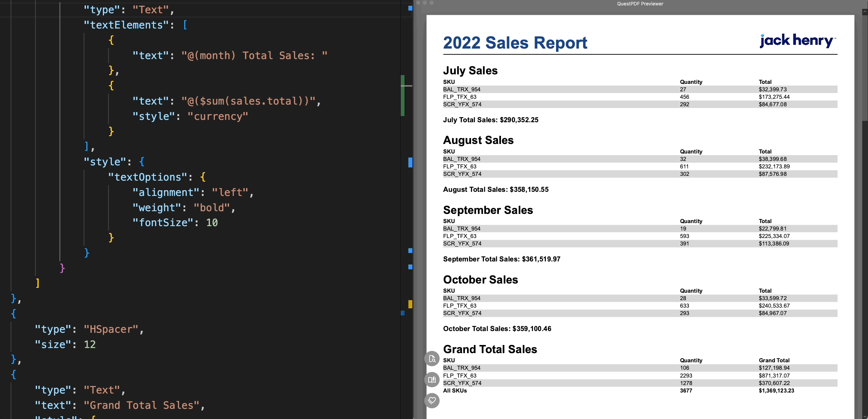The height and width of the screenshot is (419, 868).
Task: Click the "HSpacer" type string in editor
Action: pyautogui.click(x=111, y=329)
